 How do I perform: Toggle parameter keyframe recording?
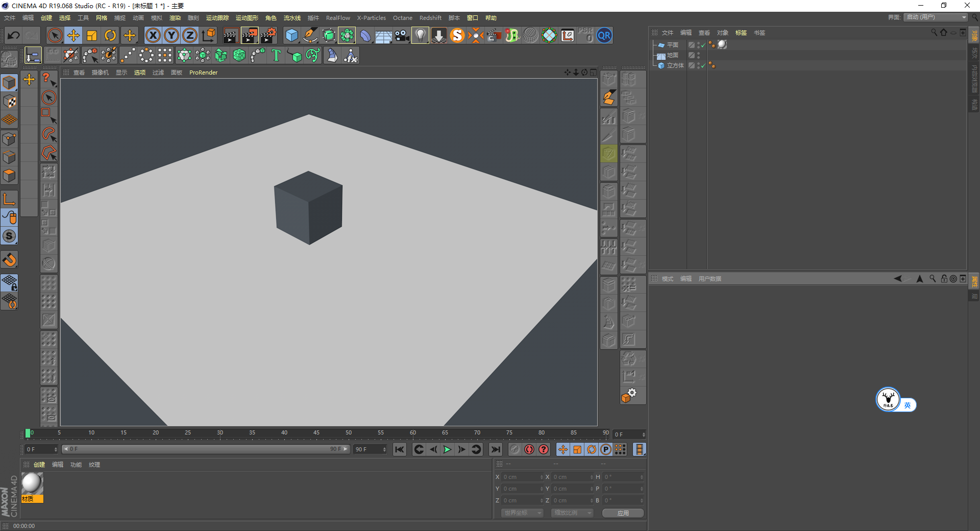[x=606, y=449]
